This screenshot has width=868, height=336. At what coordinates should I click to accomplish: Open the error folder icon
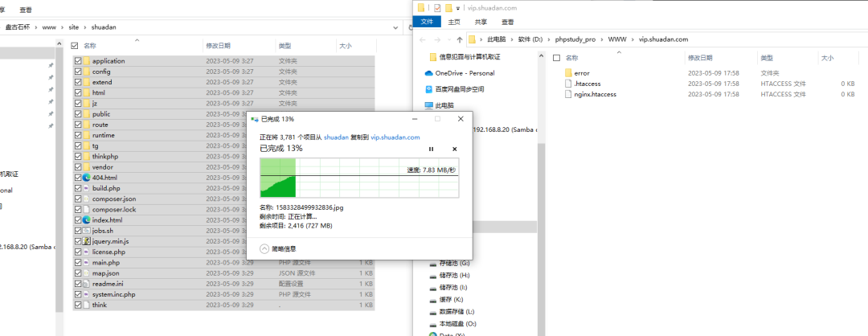pyautogui.click(x=568, y=73)
